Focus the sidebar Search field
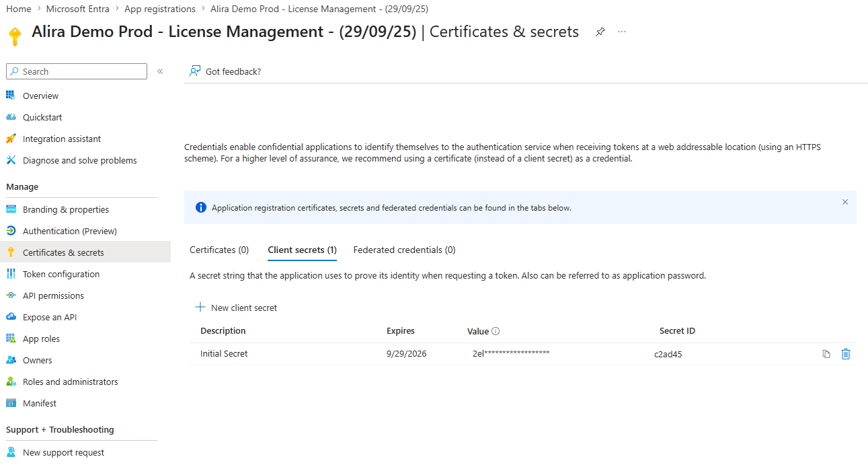This screenshot has width=868, height=467. tap(77, 71)
